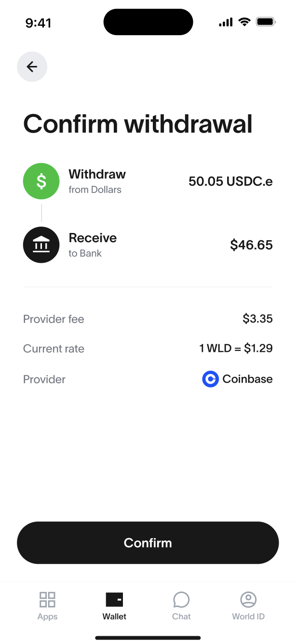Select the Withdraw from Dollars label

point(97,181)
